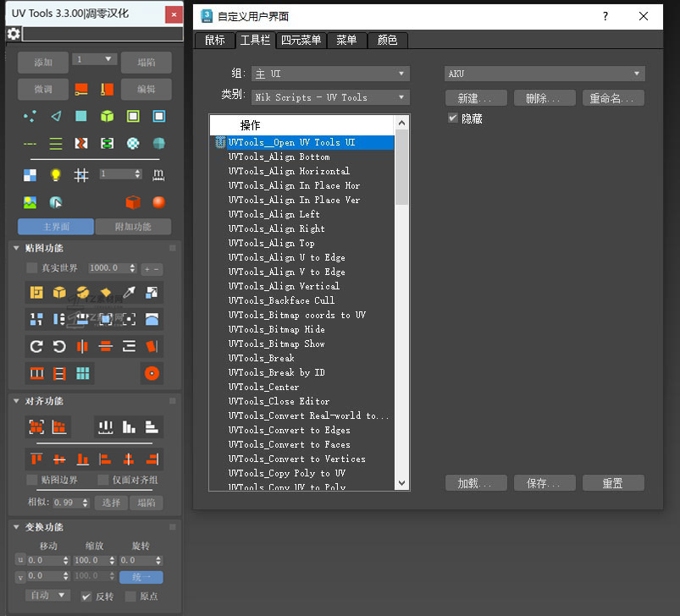Toggle the 反转 checkbox
The width and height of the screenshot is (680, 616).
[x=86, y=597]
